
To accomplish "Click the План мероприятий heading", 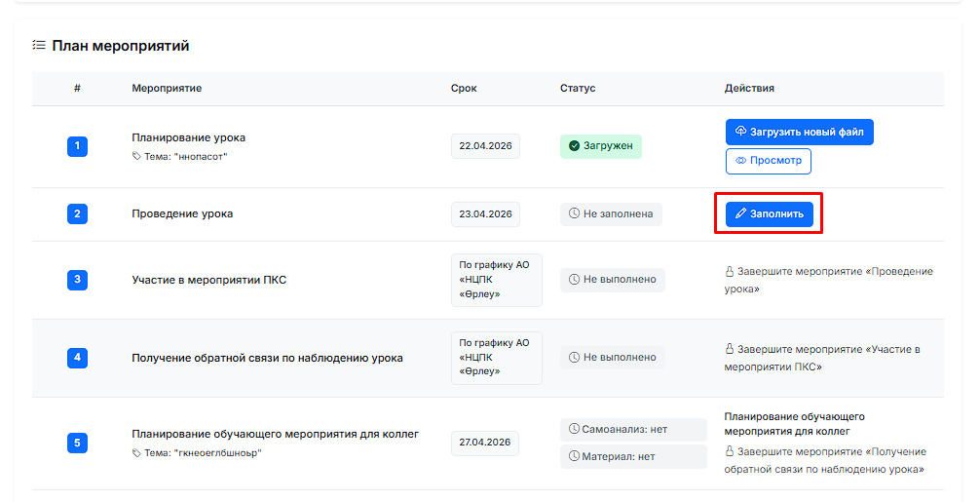I will click(x=121, y=46).
